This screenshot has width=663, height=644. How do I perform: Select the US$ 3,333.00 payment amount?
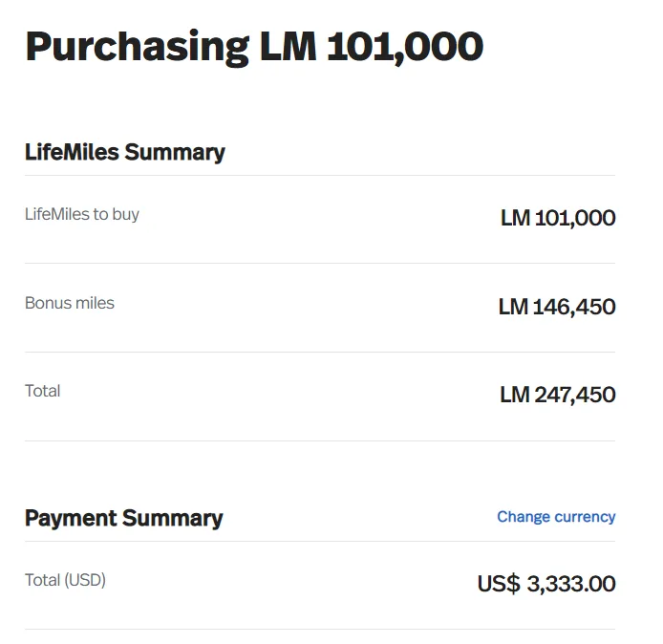pyautogui.click(x=546, y=584)
